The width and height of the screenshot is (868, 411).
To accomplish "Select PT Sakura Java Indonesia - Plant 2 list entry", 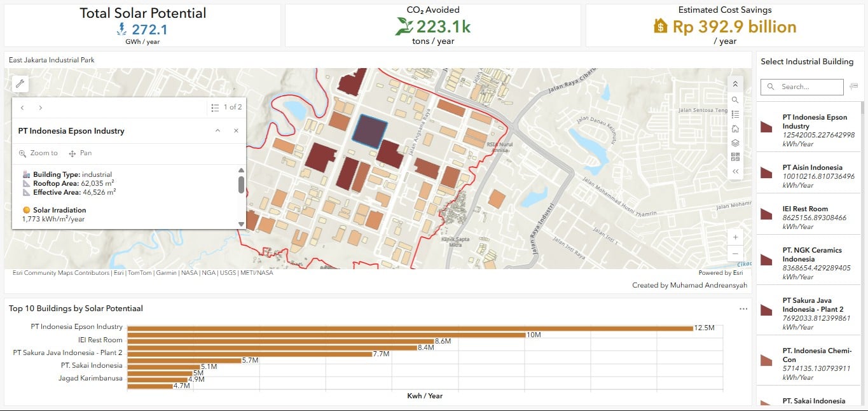I will click(x=809, y=310).
